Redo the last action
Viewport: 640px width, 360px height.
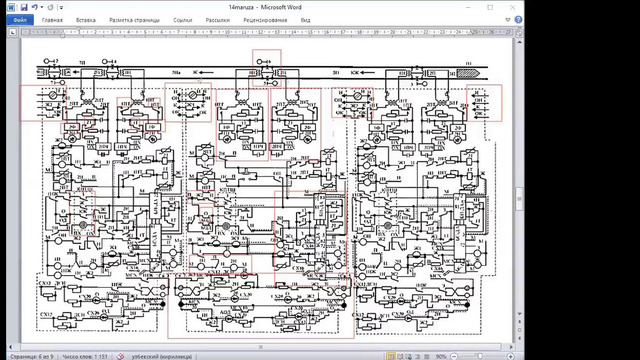pyautogui.click(x=50, y=7)
